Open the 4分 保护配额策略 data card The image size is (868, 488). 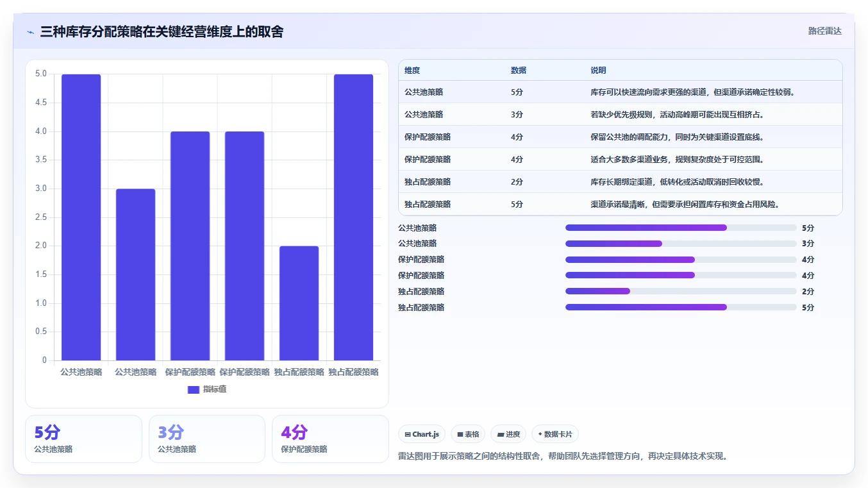pyautogui.click(x=330, y=439)
